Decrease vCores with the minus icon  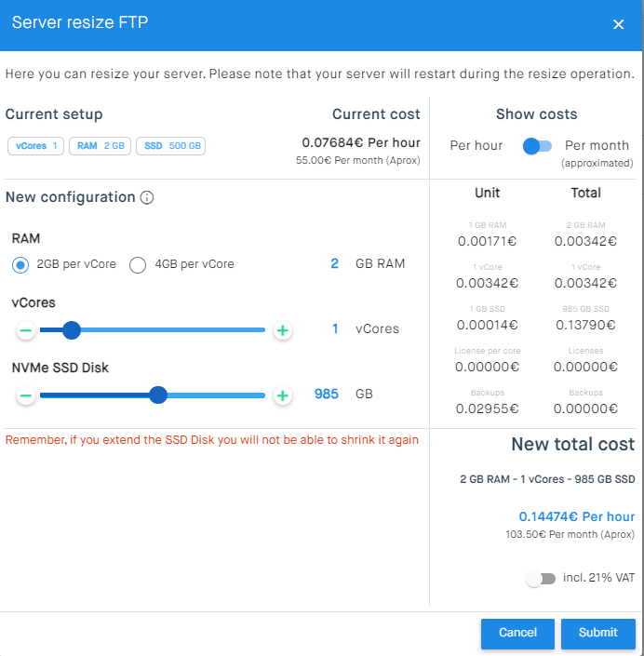click(26, 330)
